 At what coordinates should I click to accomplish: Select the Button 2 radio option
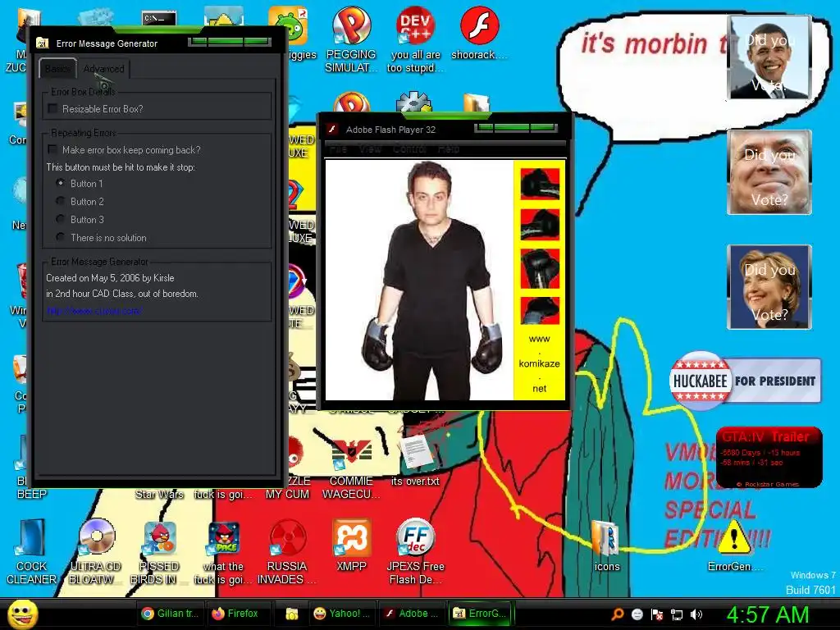click(60, 202)
